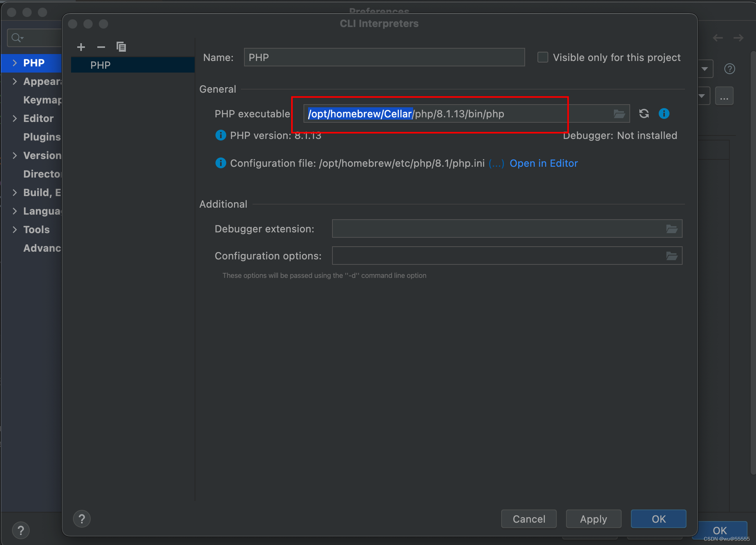Click the CLI Interpreters help question mark
The height and width of the screenshot is (545, 756).
[x=82, y=519]
